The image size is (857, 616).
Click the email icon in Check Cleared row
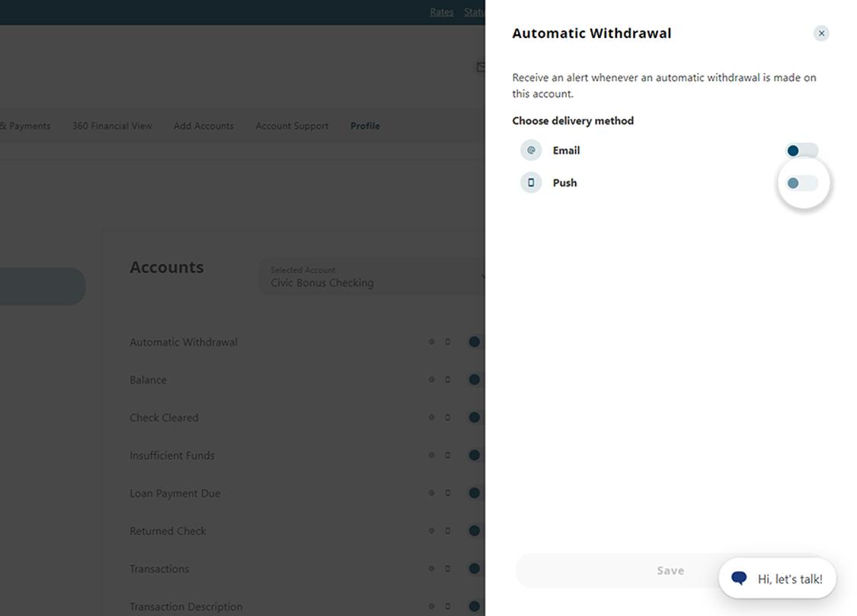[x=431, y=417]
